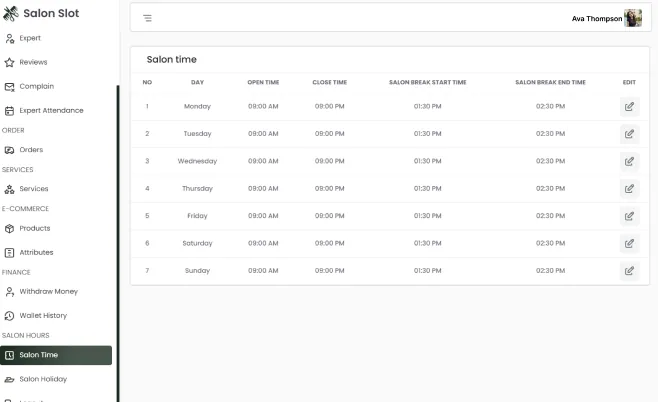Navigate to Attributes page
The width and height of the screenshot is (658, 402).
pyautogui.click(x=36, y=252)
